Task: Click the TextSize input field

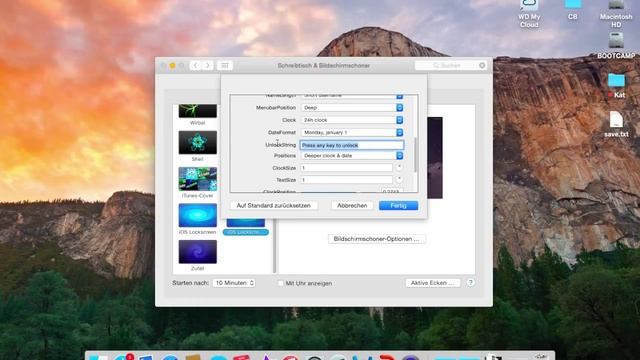Action: [x=347, y=180]
